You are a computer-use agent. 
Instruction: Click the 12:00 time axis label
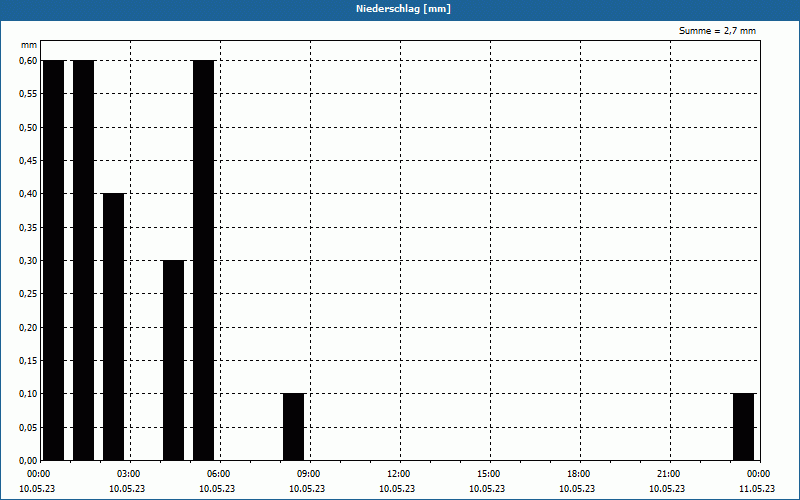pos(400,474)
